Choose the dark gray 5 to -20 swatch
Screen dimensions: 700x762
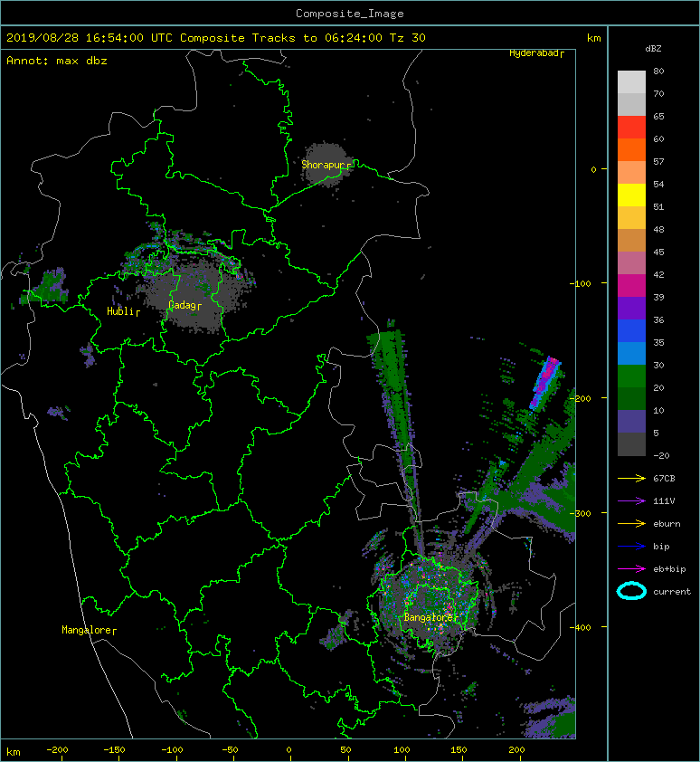pos(631,444)
